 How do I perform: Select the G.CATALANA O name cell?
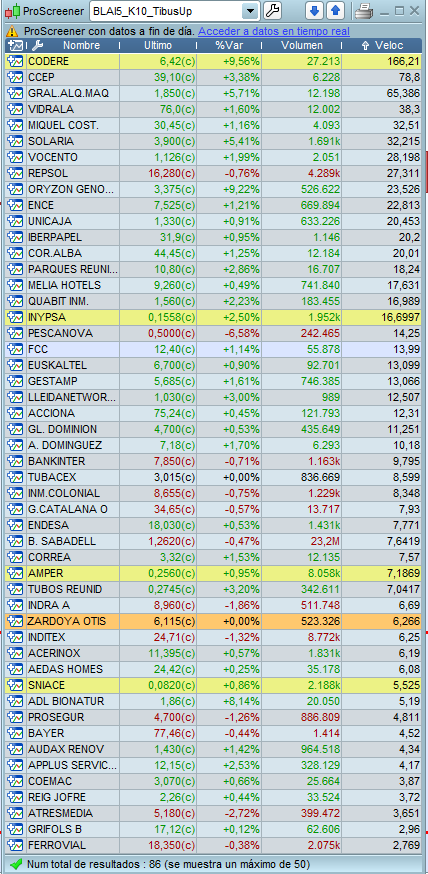(73, 509)
